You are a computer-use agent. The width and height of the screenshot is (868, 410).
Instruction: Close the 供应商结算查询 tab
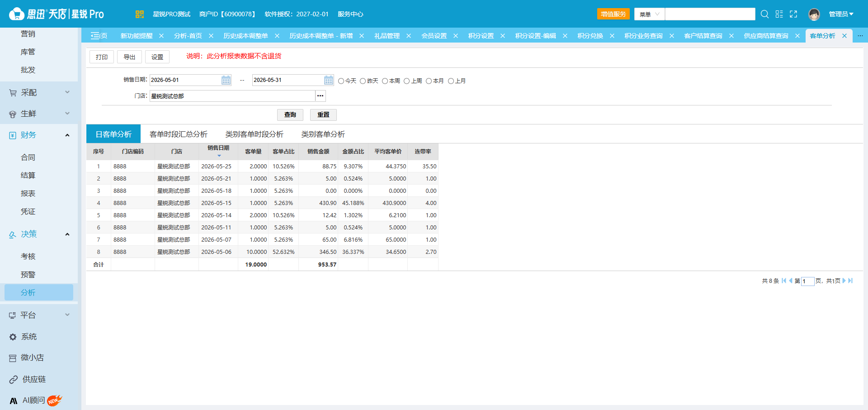click(x=797, y=36)
